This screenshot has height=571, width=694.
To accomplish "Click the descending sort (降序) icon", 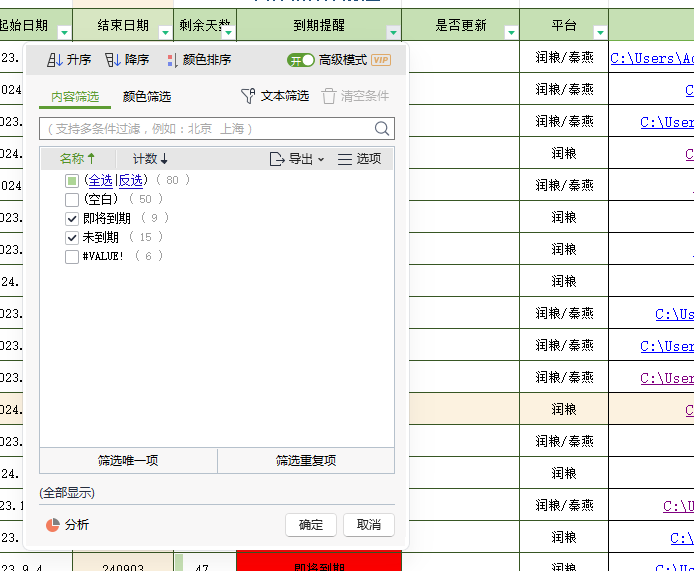I will pyautogui.click(x=113, y=61).
